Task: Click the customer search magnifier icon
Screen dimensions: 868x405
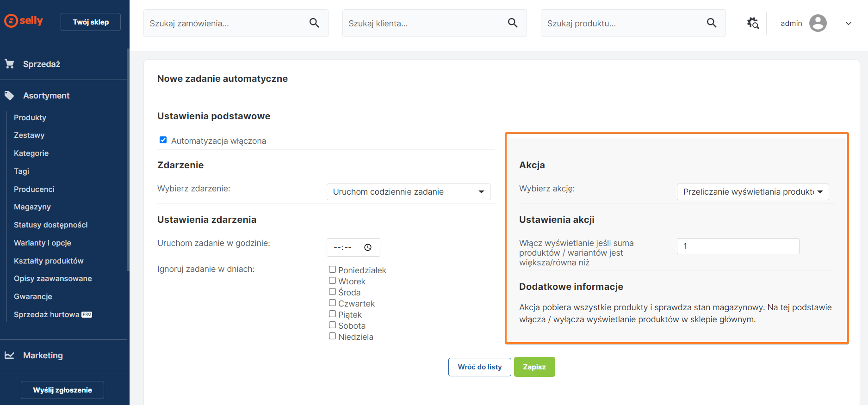Action: click(x=513, y=23)
